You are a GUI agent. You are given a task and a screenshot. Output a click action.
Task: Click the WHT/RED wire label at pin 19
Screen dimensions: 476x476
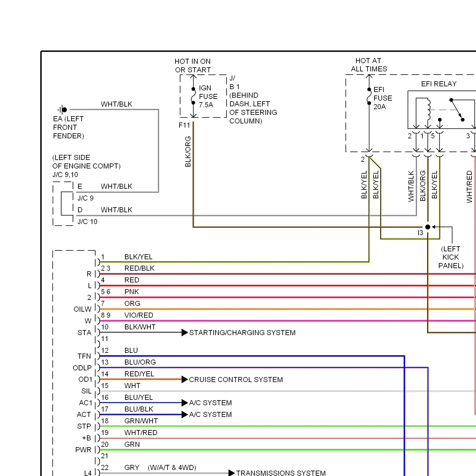pos(141,433)
